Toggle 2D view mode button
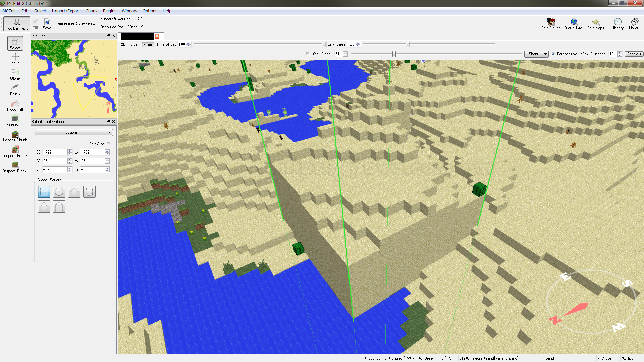Viewport: 644px width, 362px height. click(x=124, y=44)
